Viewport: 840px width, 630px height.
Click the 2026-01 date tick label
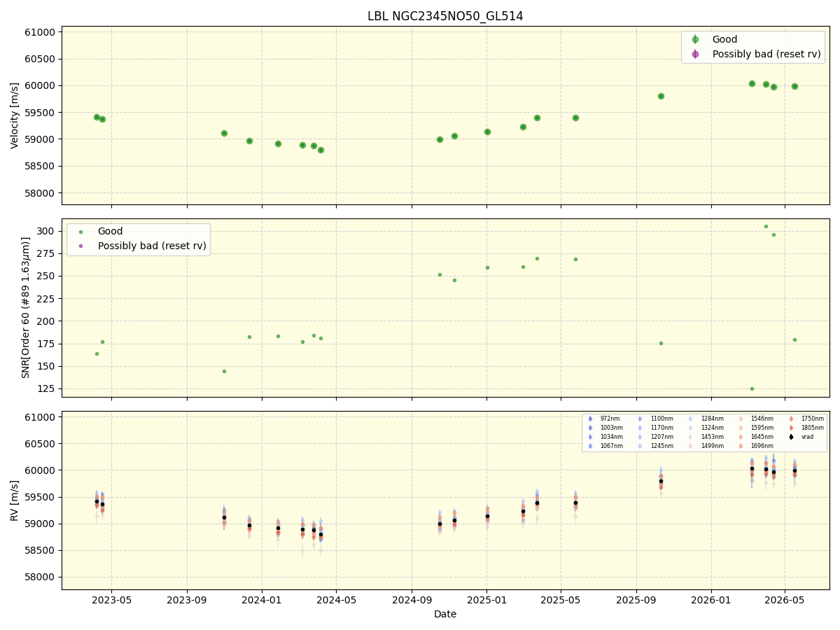(x=711, y=599)
